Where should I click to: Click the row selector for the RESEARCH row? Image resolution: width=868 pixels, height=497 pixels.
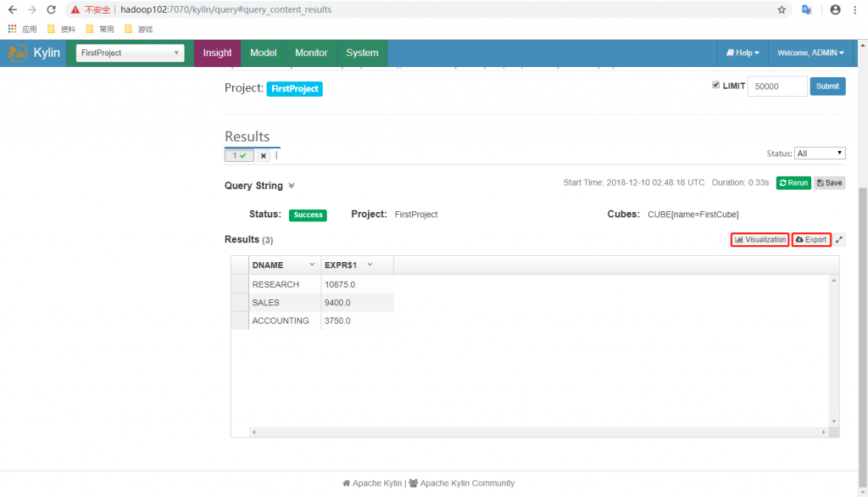pos(240,284)
